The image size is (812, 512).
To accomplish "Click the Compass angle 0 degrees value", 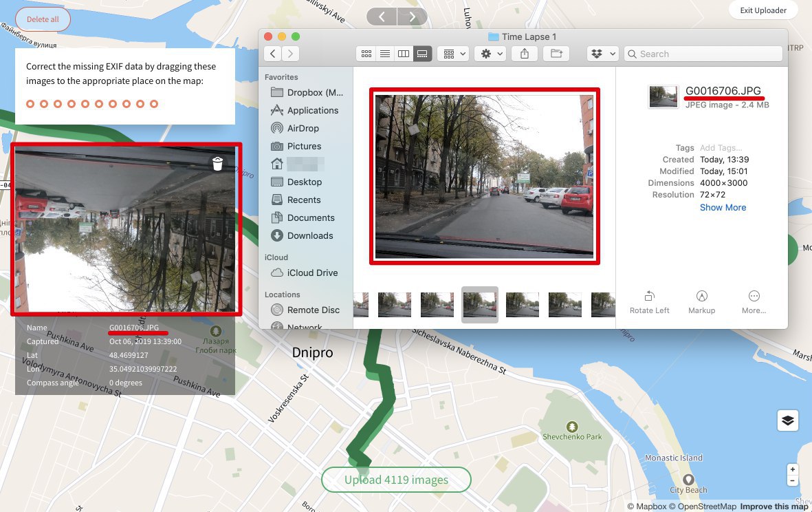I will [125, 383].
